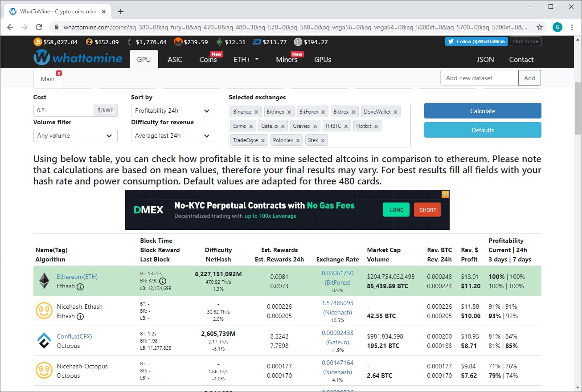
Task: Remove Stex from selected exchanges
Action: (323, 140)
